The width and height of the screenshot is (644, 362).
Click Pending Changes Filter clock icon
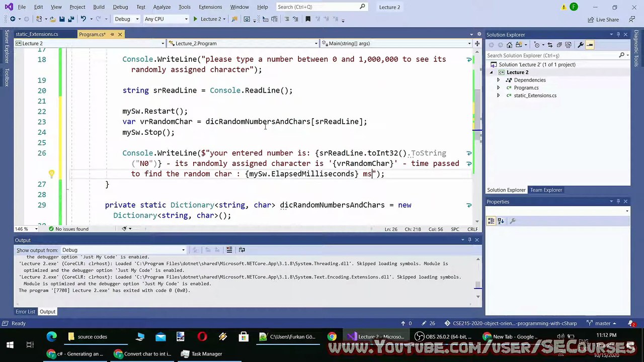[537, 45]
